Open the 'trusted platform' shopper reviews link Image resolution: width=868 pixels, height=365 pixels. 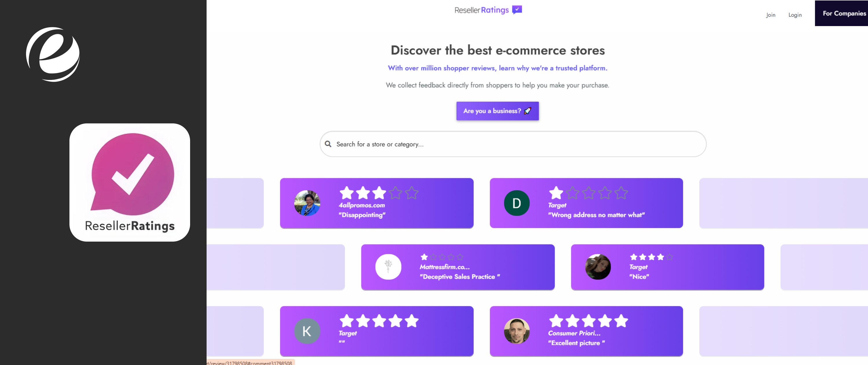497,68
